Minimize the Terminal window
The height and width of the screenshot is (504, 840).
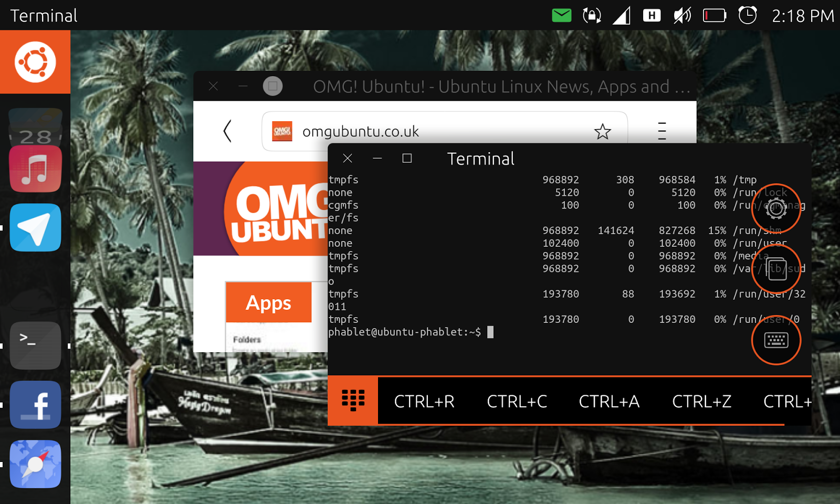coord(377,158)
